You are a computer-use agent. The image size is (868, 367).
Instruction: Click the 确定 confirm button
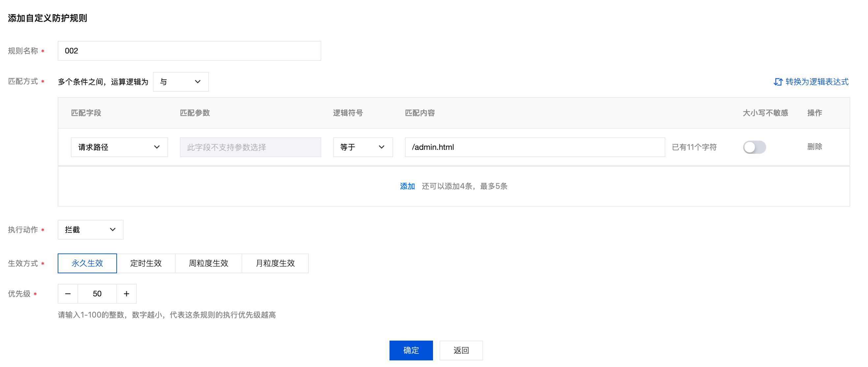411,350
